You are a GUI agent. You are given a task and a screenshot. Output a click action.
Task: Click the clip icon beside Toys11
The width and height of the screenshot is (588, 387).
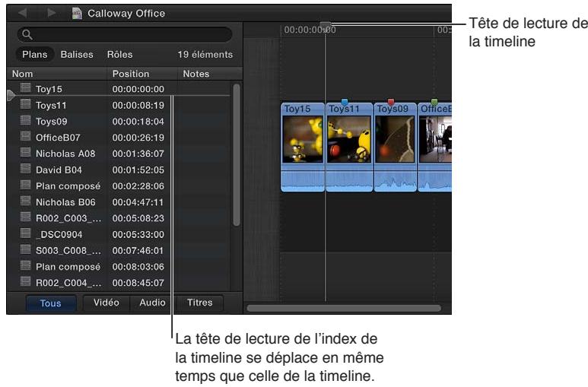(26, 104)
